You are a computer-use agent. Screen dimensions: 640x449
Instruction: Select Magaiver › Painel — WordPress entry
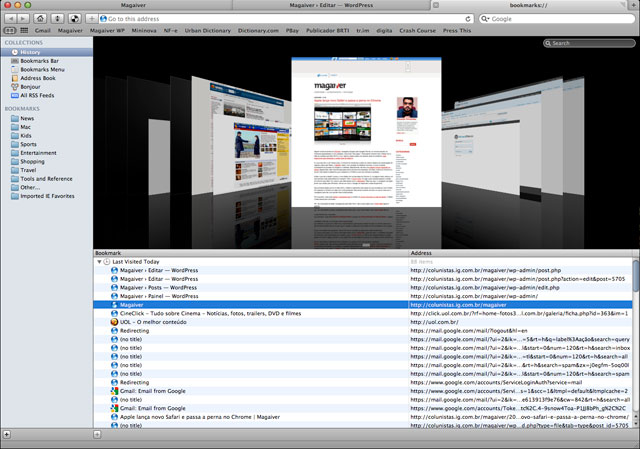[x=363, y=296]
